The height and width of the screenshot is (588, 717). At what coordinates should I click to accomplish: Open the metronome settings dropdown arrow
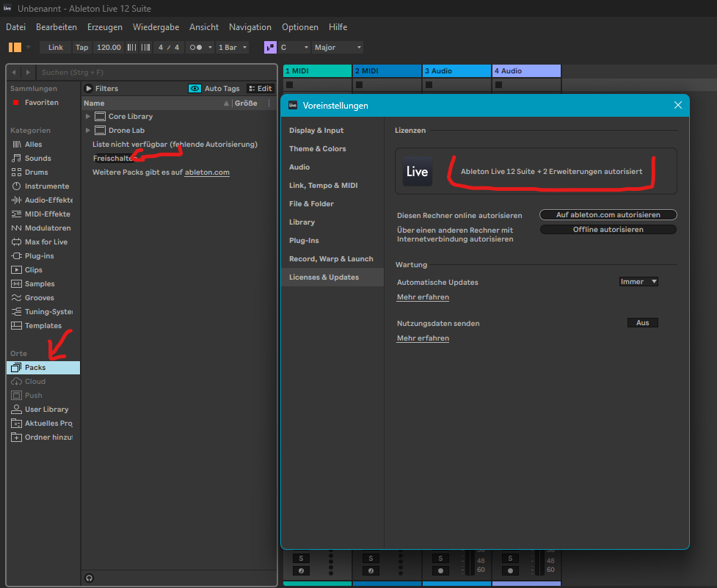point(210,48)
